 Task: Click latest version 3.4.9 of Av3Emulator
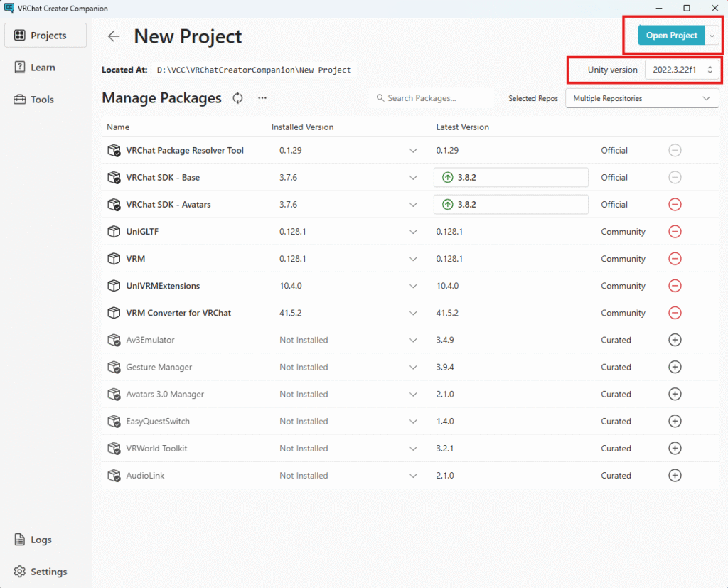coord(445,340)
